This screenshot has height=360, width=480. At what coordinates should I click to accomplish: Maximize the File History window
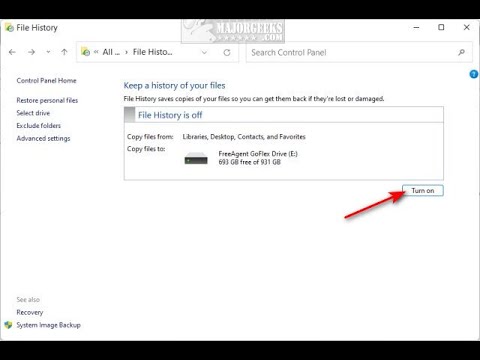tap(441, 27)
